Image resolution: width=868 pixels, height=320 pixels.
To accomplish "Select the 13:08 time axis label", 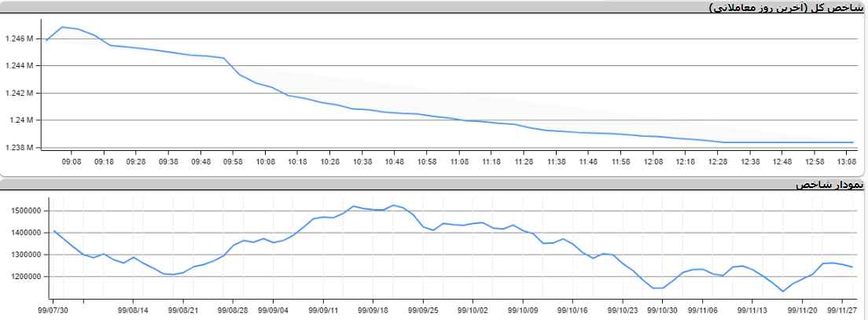I will (848, 161).
